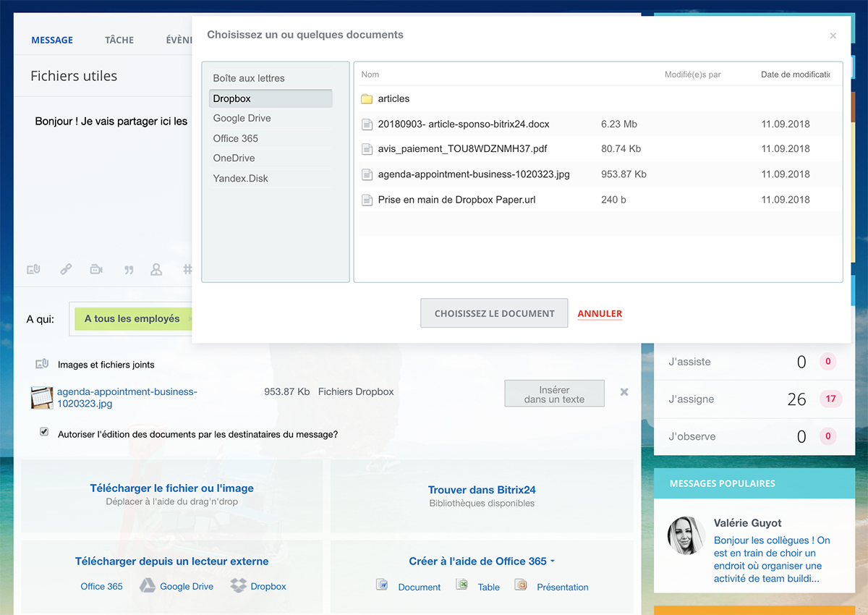Screen dimensions: 868x615
Task: Click the attach file icon in editor toolbar
Action: pos(33,269)
